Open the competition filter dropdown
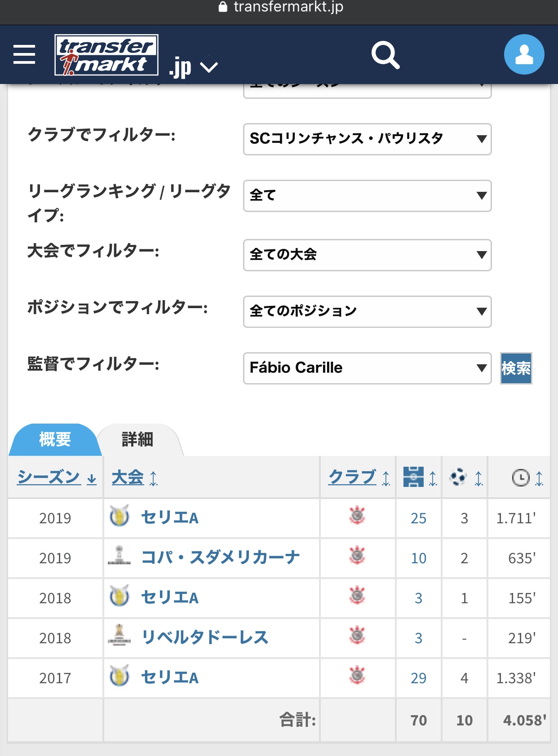This screenshot has width=558, height=756. pyautogui.click(x=367, y=255)
